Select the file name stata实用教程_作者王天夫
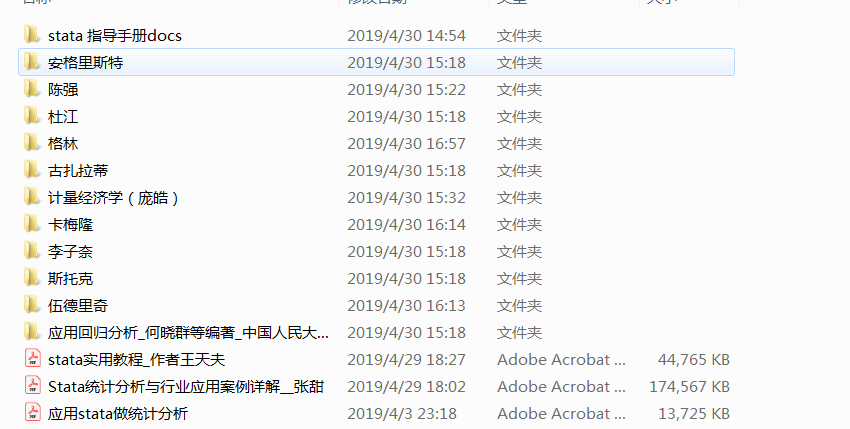850x429 pixels. click(136, 360)
